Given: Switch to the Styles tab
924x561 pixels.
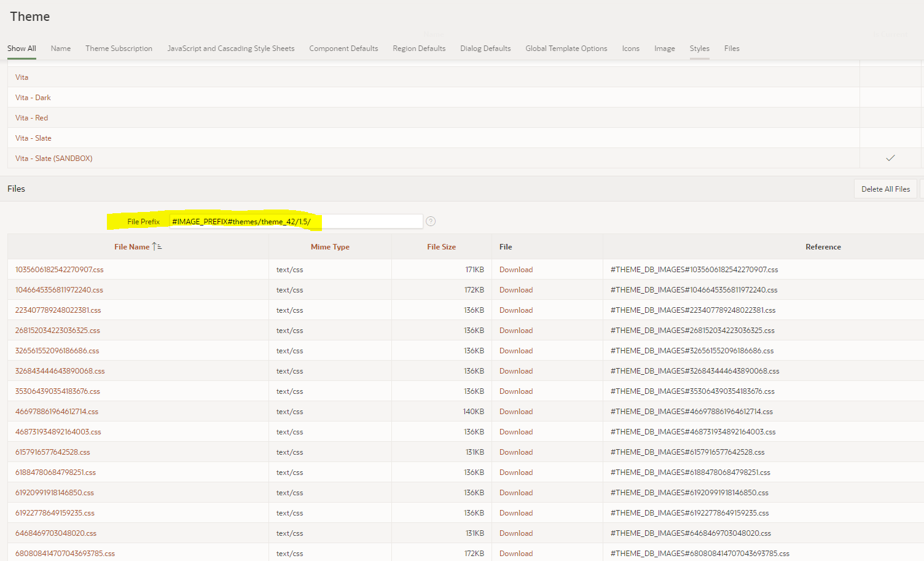Looking at the screenshot, I should [x=699, y=49].
